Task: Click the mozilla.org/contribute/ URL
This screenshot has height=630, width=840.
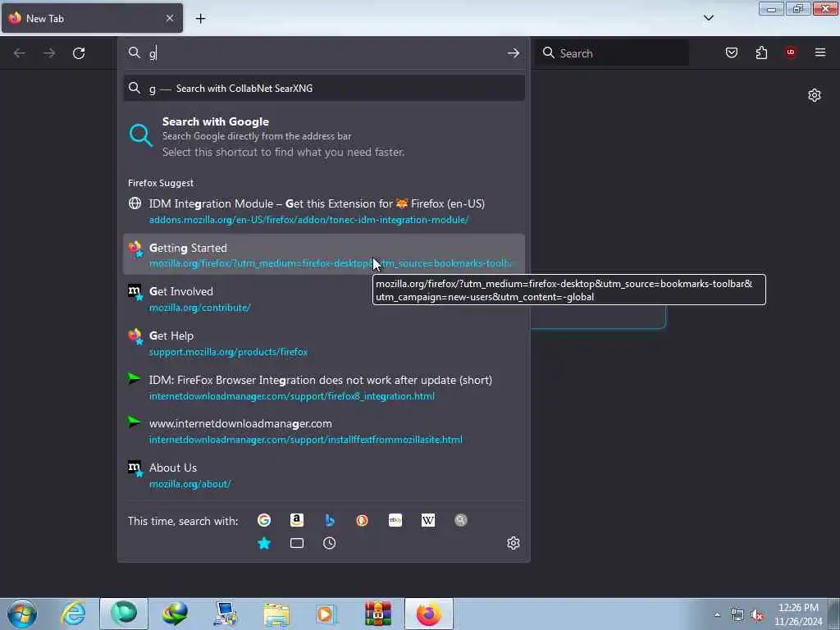Action: pyautogui.click(x=200, y=308)
